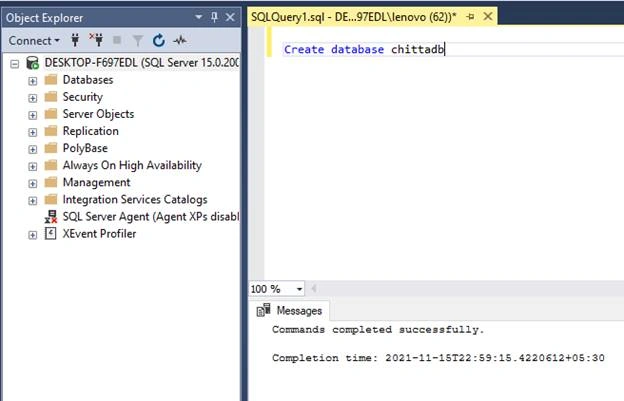Switch to the SQLQuery1.sql tab

click(x=354, y=17)
